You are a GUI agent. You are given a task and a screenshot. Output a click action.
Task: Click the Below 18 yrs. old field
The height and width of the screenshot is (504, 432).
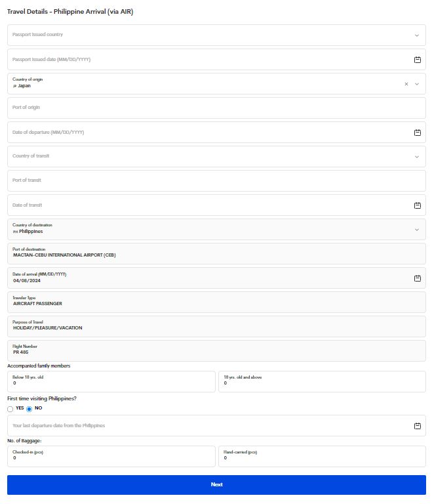pos(111,381)
